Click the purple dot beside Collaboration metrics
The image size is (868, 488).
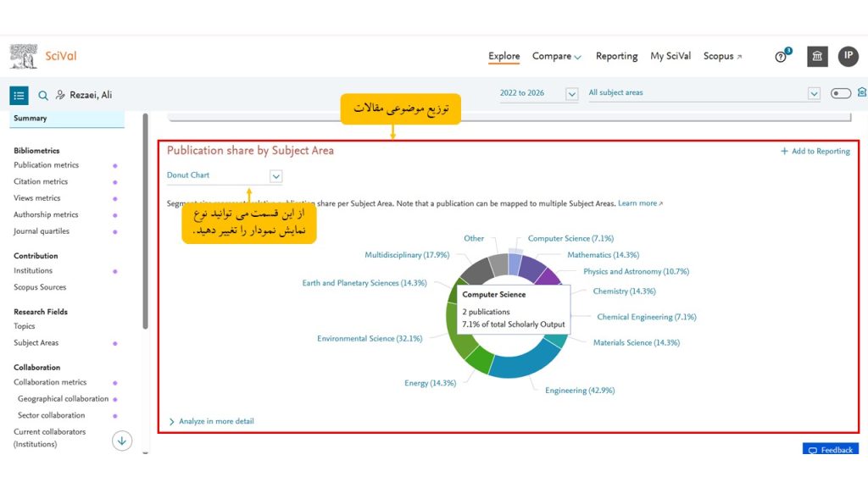[x=115, y=383]
